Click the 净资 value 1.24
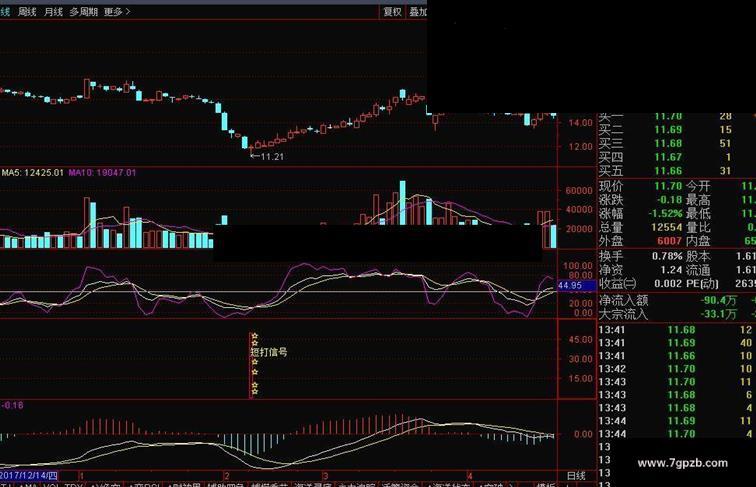This screenshot has height=487, width=756. pyautogui.click(x=671, y=270)
